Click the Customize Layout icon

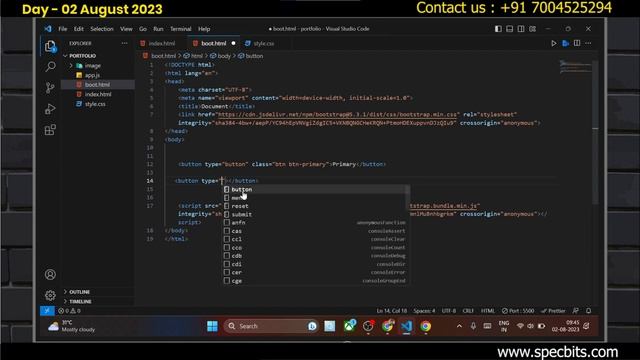[533, 29]
